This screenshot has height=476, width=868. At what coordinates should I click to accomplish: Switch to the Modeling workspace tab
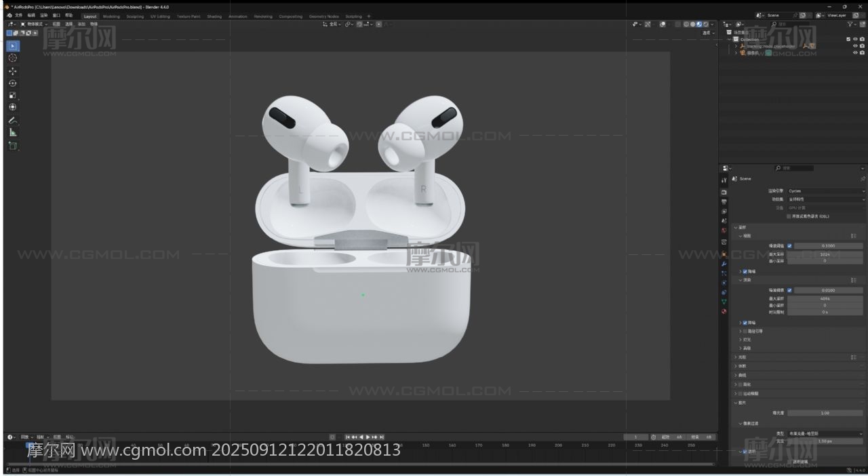111,16
